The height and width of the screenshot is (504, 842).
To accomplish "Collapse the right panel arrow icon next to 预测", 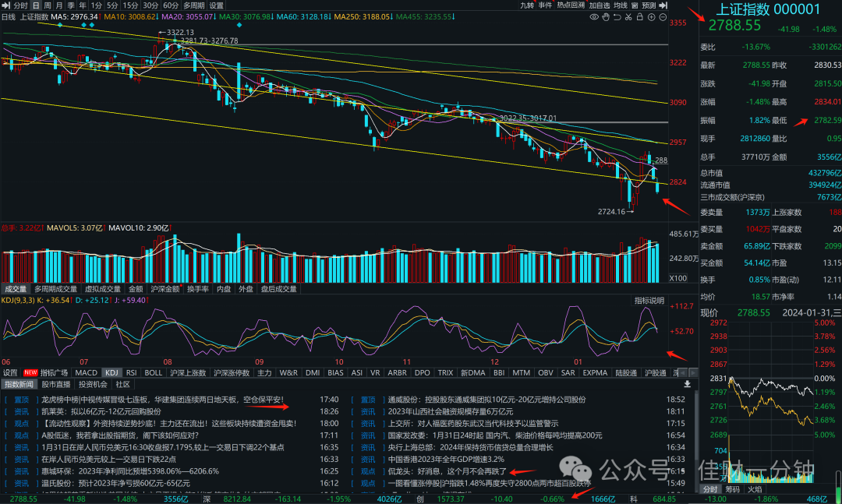I will click(x=663, y=5).
